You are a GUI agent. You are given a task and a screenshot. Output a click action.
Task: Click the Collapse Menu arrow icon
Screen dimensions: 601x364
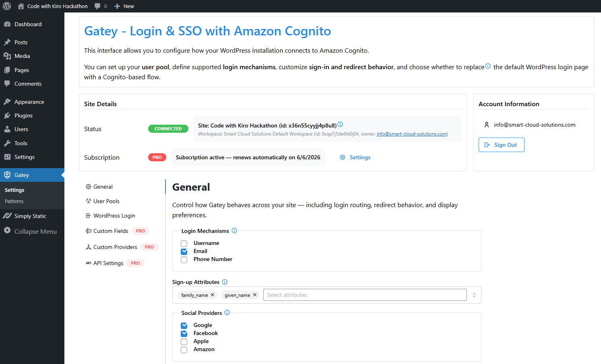(7, 230)
